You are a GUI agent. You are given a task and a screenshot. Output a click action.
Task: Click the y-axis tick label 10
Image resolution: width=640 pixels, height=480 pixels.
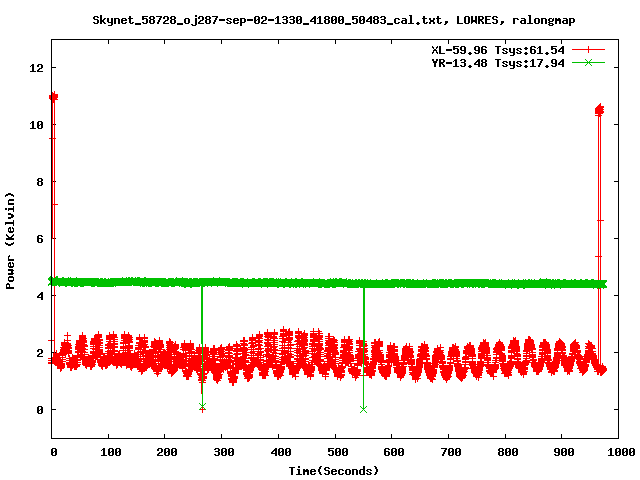36,125
